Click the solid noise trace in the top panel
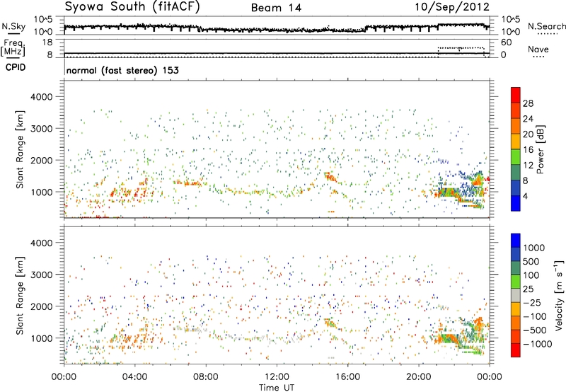 point(277,28)
